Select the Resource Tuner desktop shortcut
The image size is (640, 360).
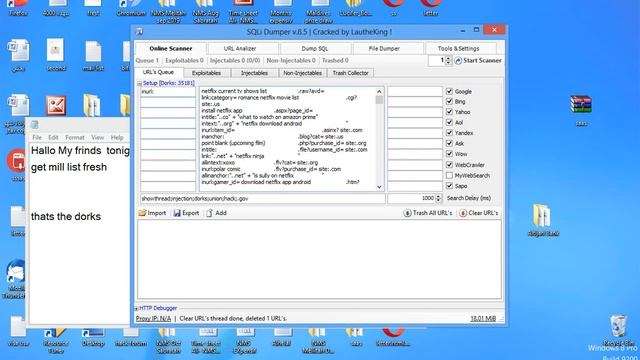(56, 341)
